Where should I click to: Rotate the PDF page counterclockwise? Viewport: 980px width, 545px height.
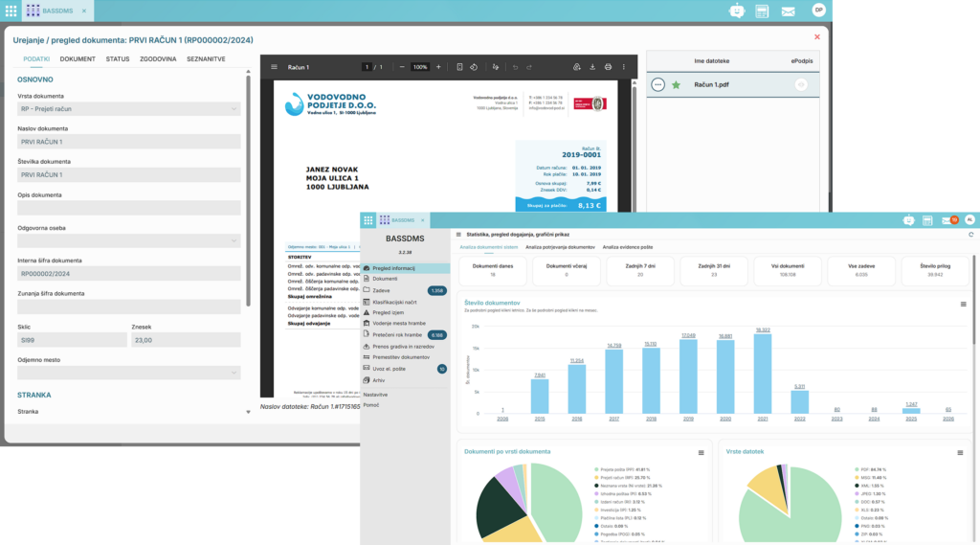tap(475, 67)
